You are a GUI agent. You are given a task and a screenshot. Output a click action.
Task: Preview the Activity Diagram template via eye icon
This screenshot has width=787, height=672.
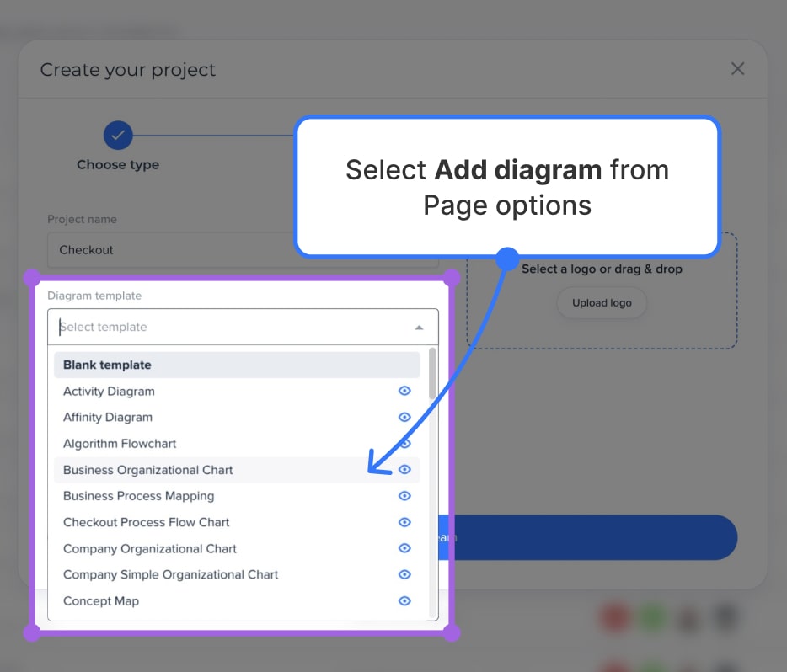[x=404, y=391]
